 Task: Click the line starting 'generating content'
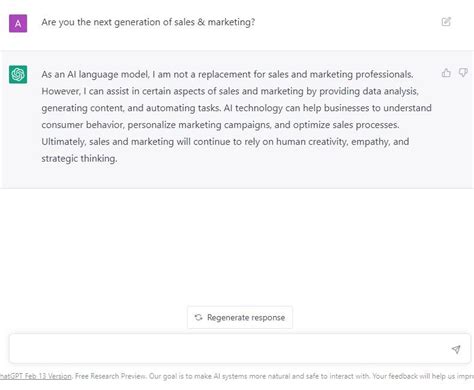pos(236,108)
